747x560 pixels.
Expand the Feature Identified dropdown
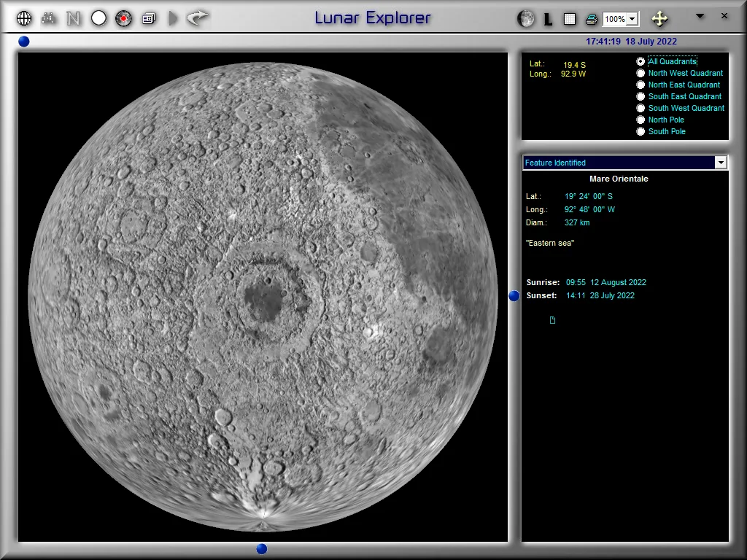click(721, 163)
